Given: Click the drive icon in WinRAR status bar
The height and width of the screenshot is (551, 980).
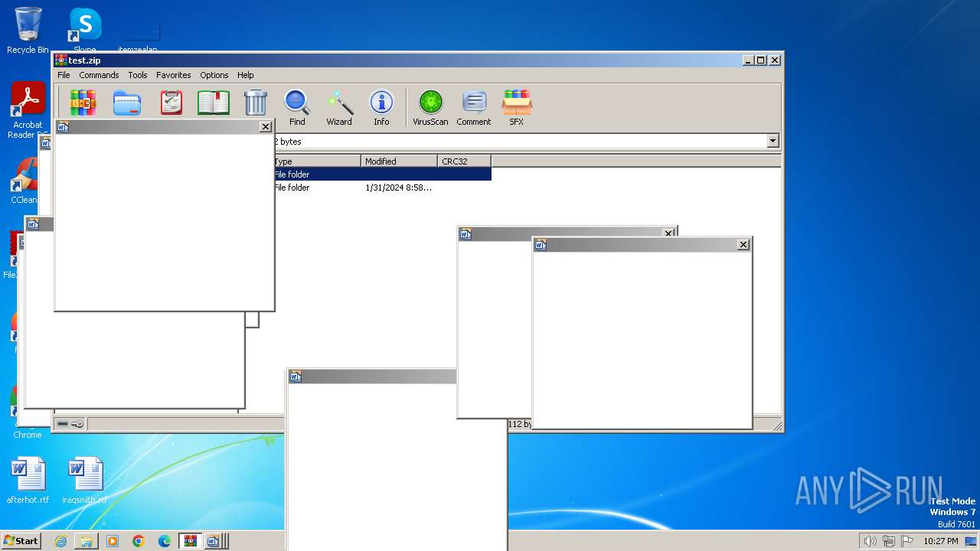Looking at the screenshot, I should tap(63, 423).
